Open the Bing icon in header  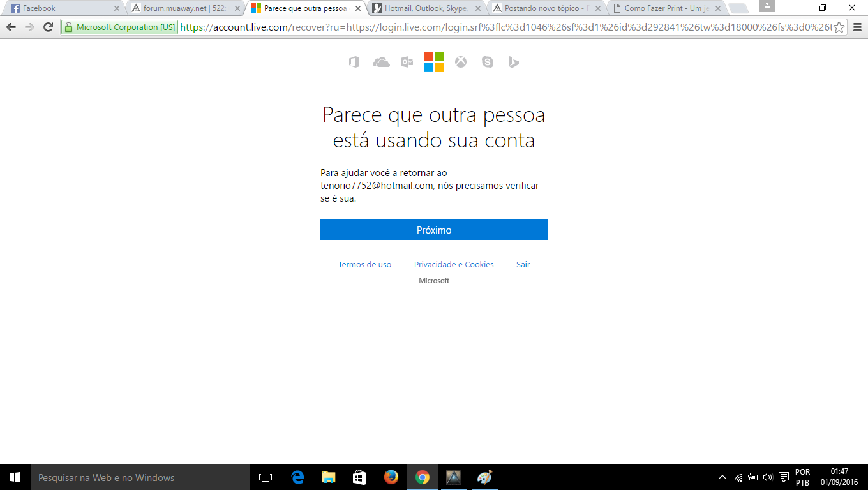(514, 62)
